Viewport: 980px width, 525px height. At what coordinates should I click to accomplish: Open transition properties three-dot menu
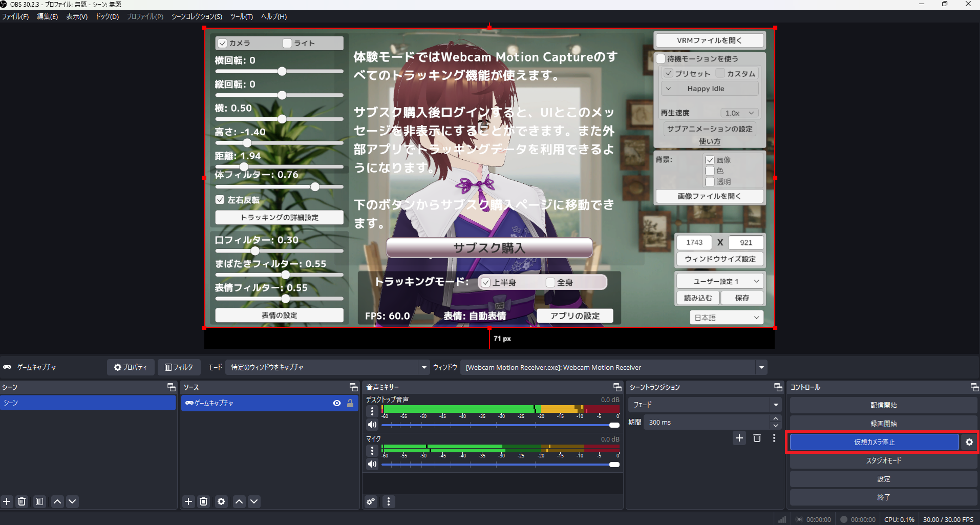point(774,438)
